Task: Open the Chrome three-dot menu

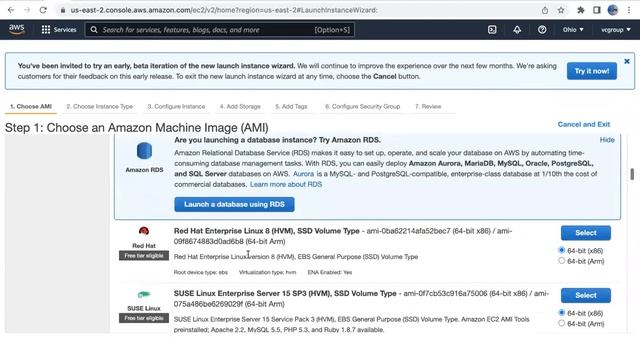Action: (x=629, y=10)
